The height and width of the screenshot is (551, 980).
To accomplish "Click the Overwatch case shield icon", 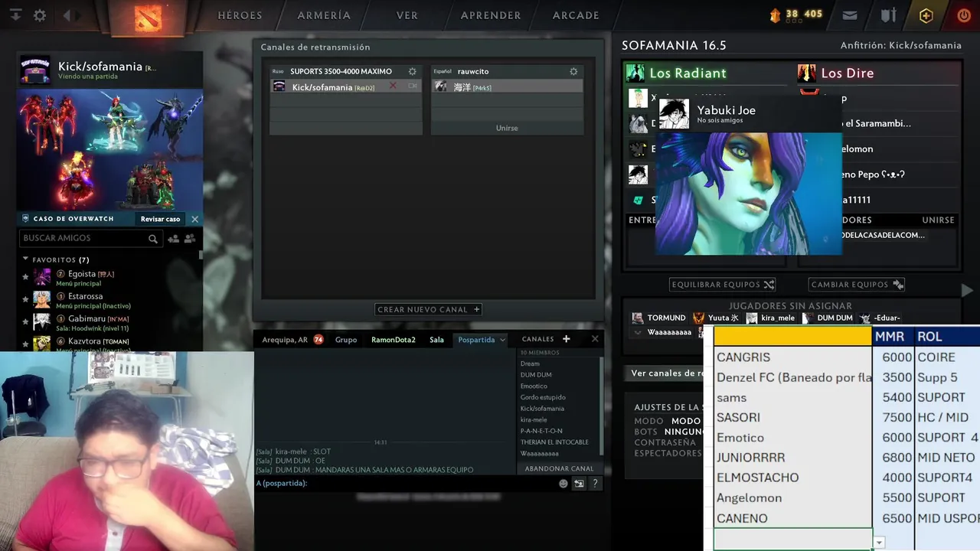I will pos(25,219).
